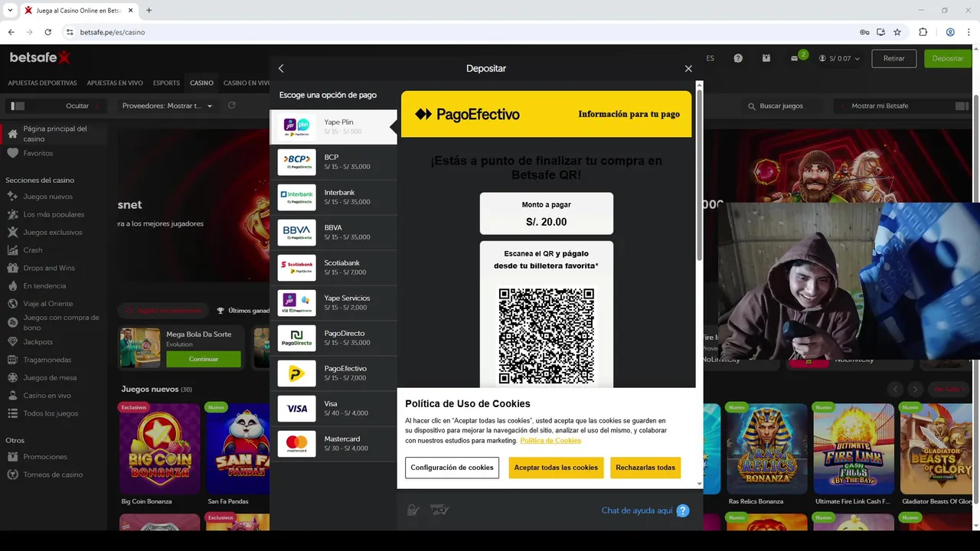Choose Interbank payment option

point(333,197)
